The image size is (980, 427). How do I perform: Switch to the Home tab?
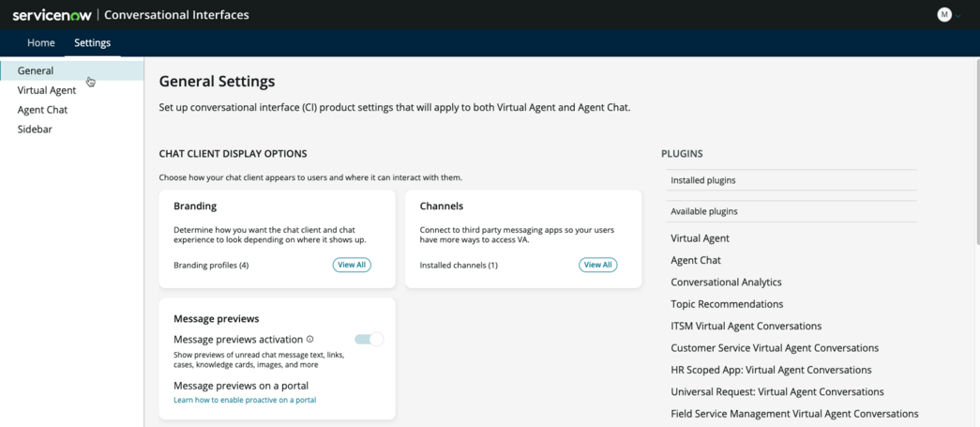coord(41,43)
